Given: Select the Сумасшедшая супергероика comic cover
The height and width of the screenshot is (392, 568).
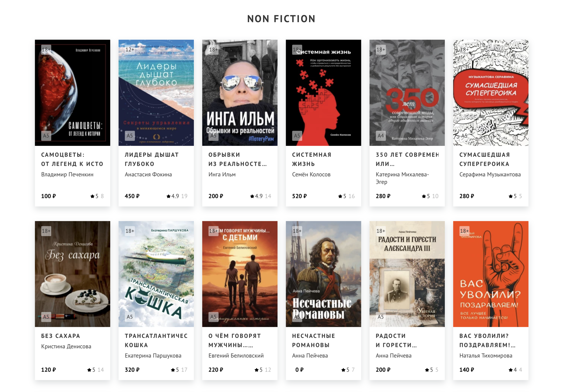Looking at the screenshot, I should pos(491,93).
